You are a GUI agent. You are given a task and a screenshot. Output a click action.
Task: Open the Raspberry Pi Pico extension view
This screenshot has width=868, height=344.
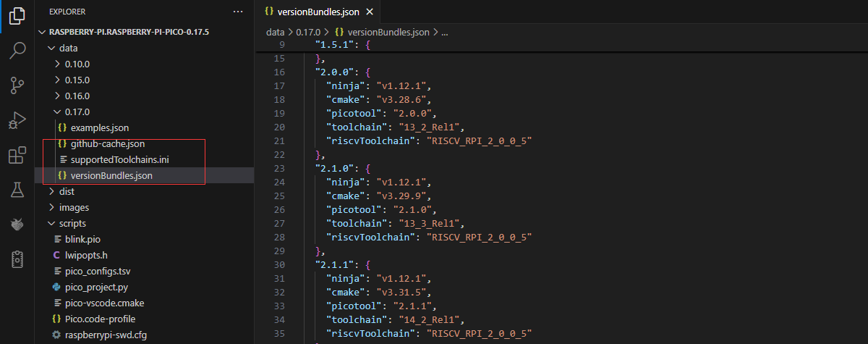(17, 225)
